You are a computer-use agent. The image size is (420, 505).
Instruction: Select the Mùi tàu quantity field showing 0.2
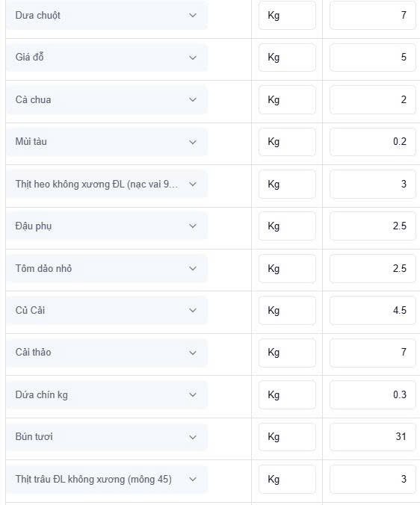pyautogui.click(x=373, y=142)
